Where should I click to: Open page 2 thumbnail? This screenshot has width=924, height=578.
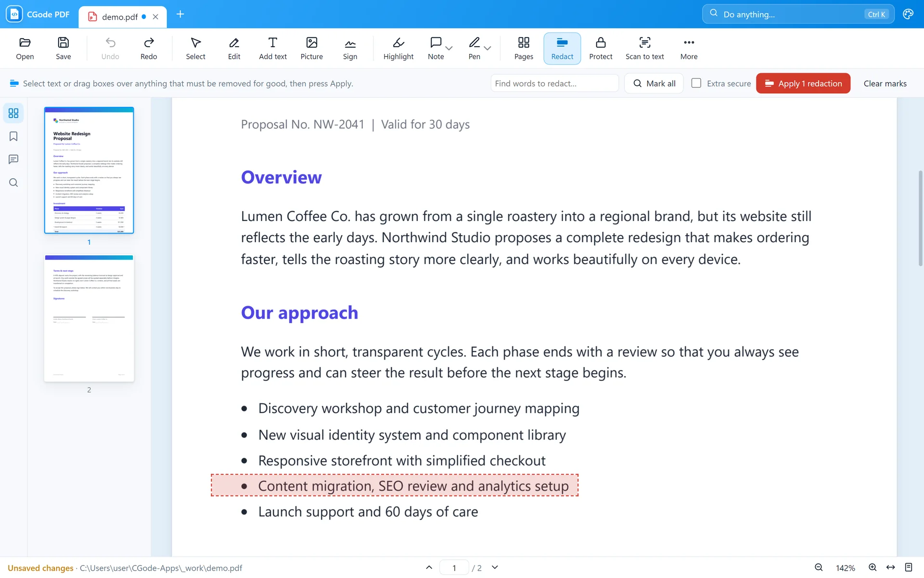(x=89, y=318)
